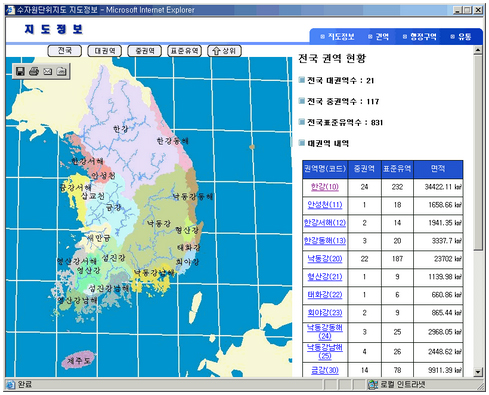Click the 완료 status bar page icon
The width and height of the screenshot is (489, 395).
11,385
